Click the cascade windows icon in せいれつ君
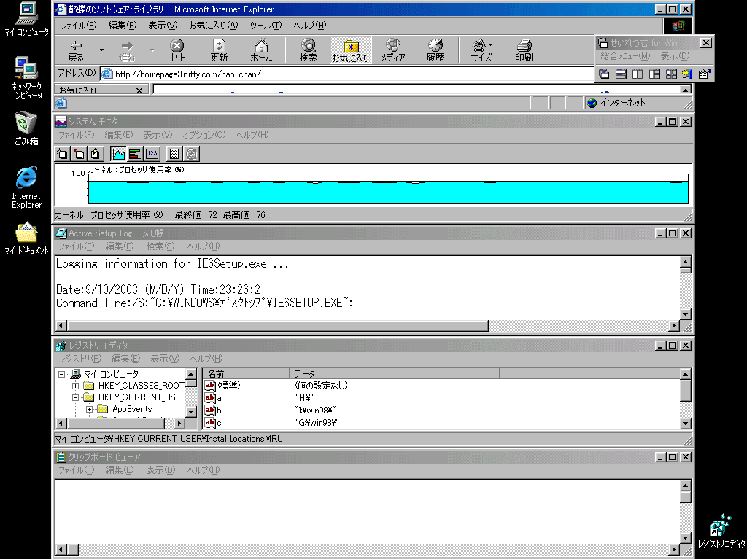Image resolution: width=747 pixels, height=560 pixels. click(x=604, y=74)
